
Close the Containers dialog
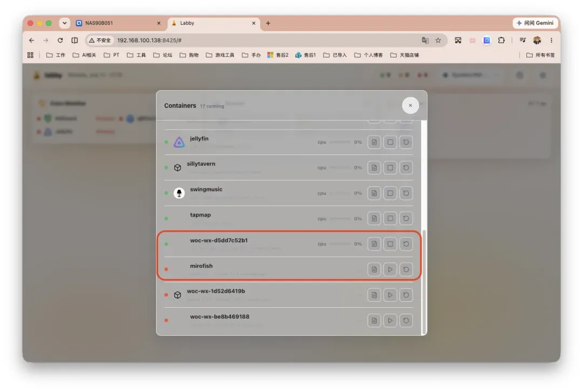tap(410, 105)
